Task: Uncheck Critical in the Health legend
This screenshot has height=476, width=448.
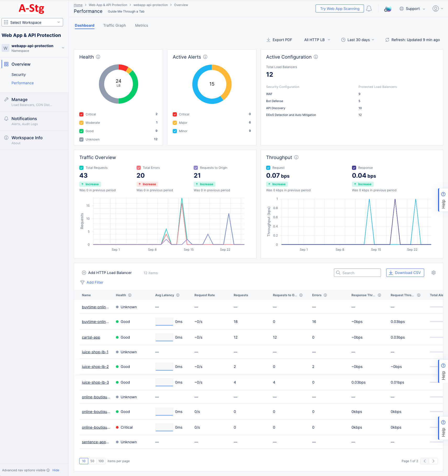Action: (x=81, y=114)
